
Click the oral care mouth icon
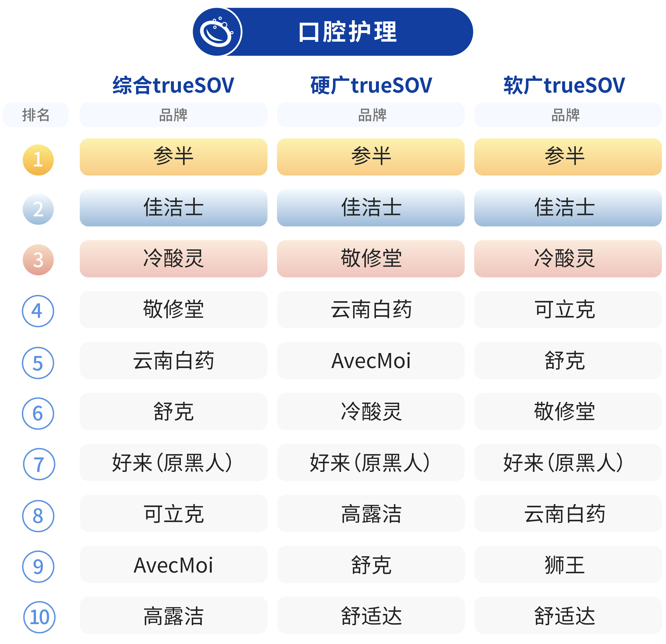pyautogui.click(x=217, y=32)
